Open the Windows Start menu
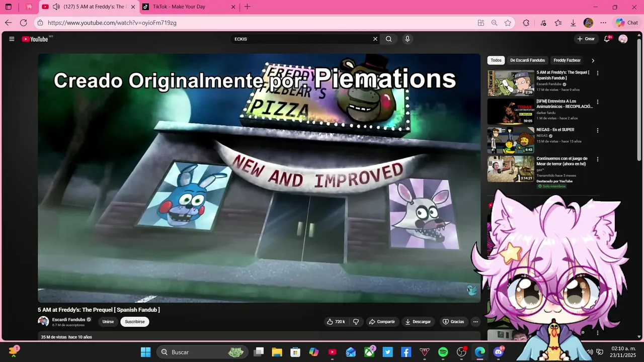 click(145, 352)
